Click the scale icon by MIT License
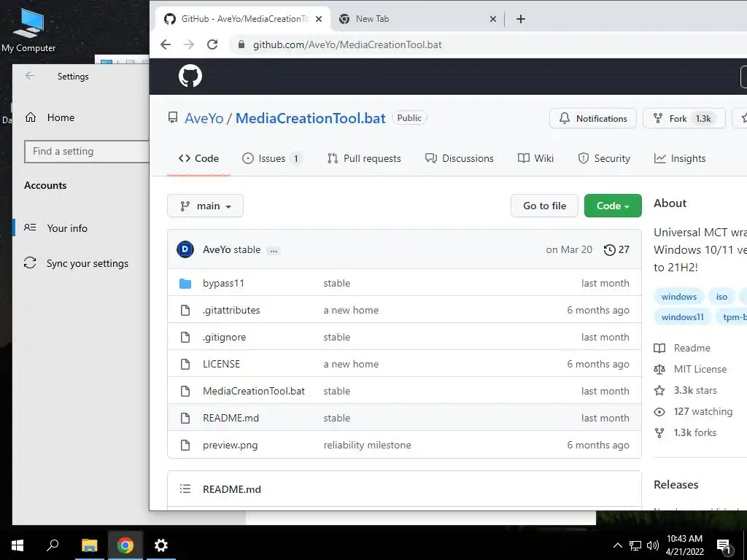Image resolution: width=747 pixels, height=560 pixels. 659,369
